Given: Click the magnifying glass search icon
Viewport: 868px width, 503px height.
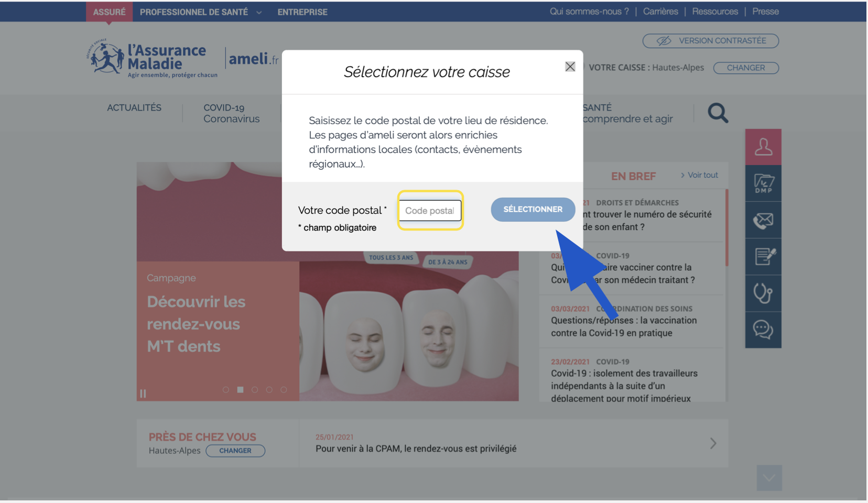Looking at the screenshot, I should coord(718,113).
